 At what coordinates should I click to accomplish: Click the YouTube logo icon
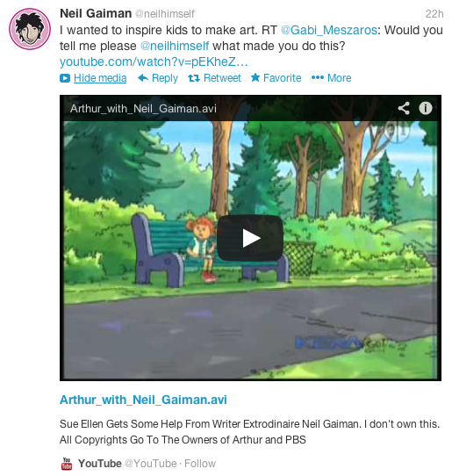coord(67,464)
